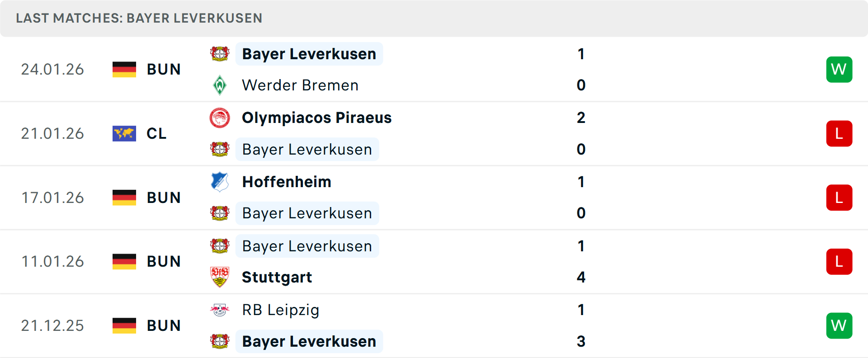Select the Werder Bremen club logo
Viewport: 868px width, 358px height.
tap(220, 85)
